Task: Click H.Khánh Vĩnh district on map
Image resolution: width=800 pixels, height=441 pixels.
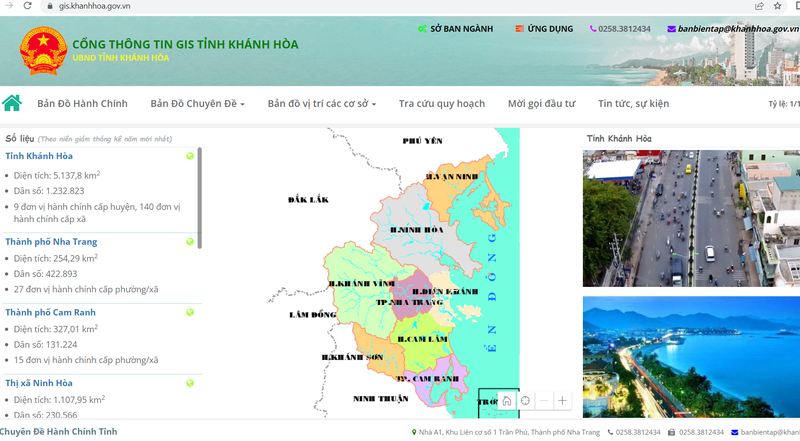Action: (361, 284)
